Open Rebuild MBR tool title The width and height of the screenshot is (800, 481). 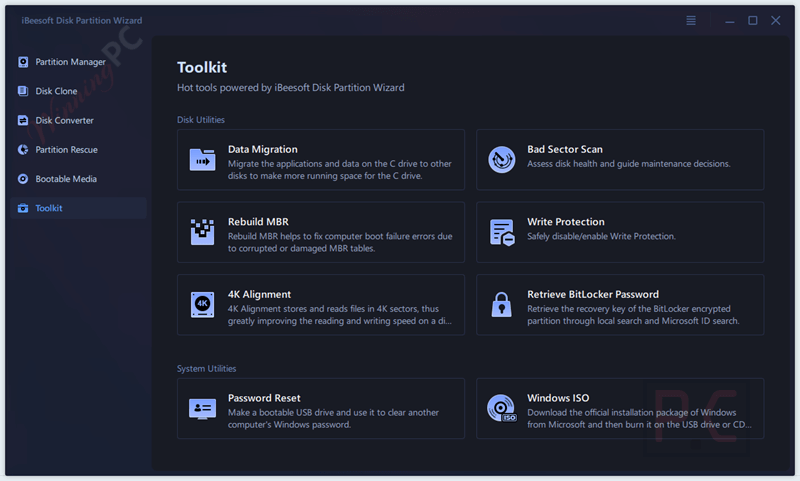click(x=258, y=222)
